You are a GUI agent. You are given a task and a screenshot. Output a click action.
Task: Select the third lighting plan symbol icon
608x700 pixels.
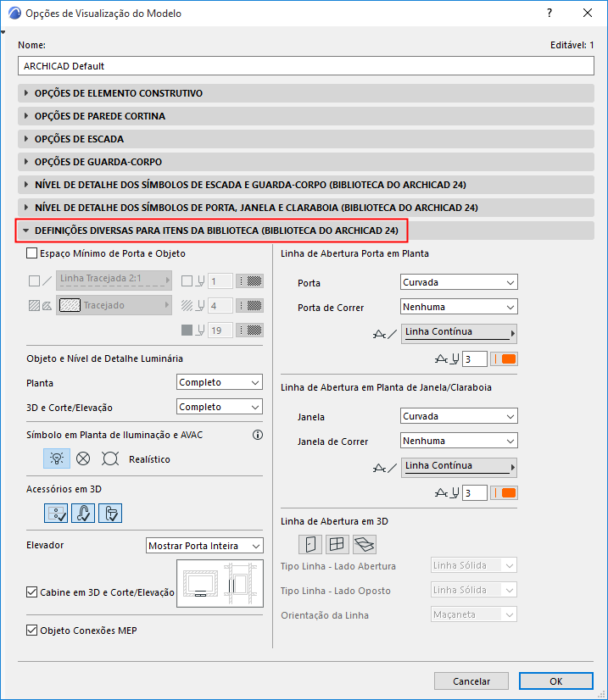[110, 458]
